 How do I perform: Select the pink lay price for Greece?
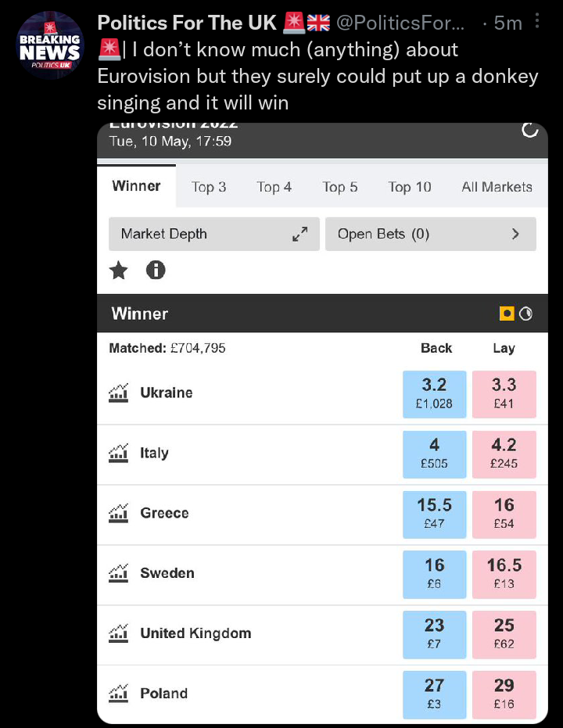pos(504,513)
